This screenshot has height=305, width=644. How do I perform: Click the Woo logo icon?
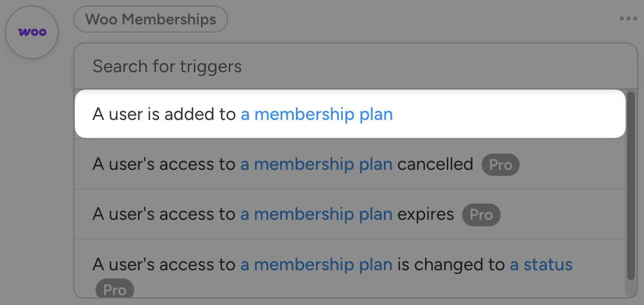pos(31,33)
